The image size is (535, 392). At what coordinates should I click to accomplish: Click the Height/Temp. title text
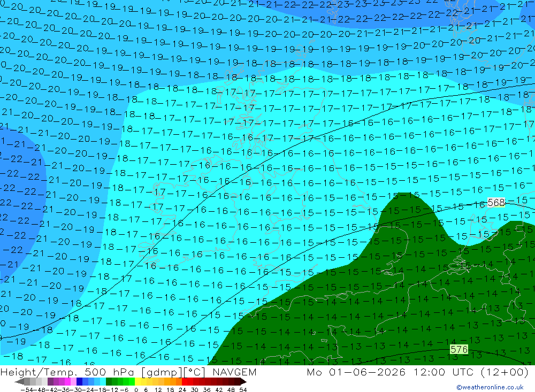coord(38,372)
